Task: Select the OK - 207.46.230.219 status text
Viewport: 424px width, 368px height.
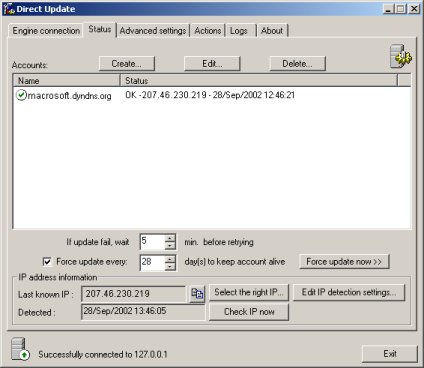Action: coord(210,95)
